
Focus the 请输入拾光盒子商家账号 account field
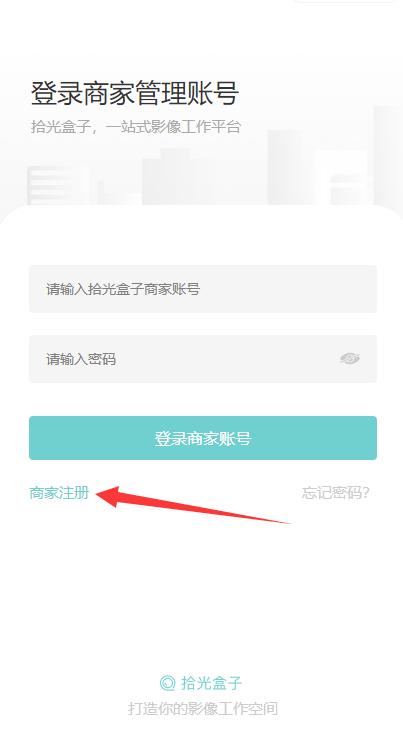pyautogui.click(x=203, y=289)
